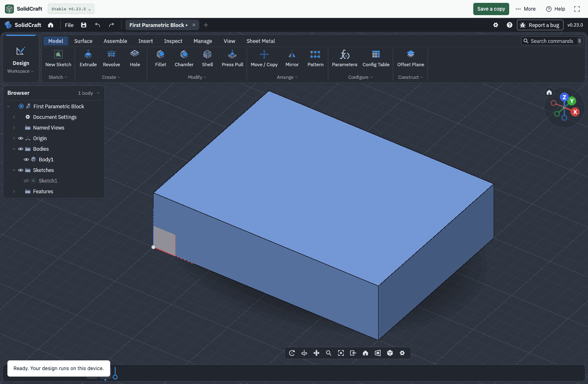Select the Revolve tool

111,58
